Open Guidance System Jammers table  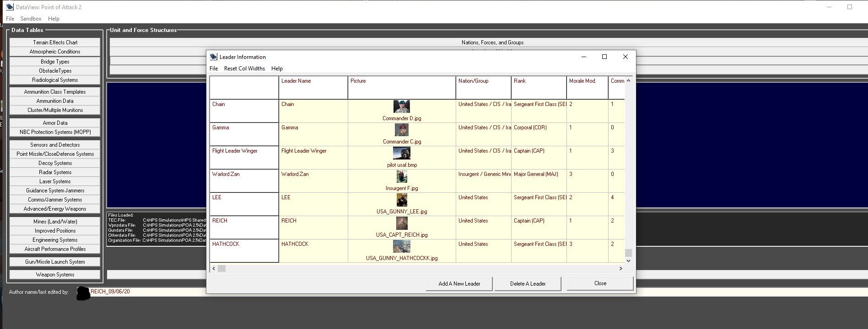[x=55, y=191]
